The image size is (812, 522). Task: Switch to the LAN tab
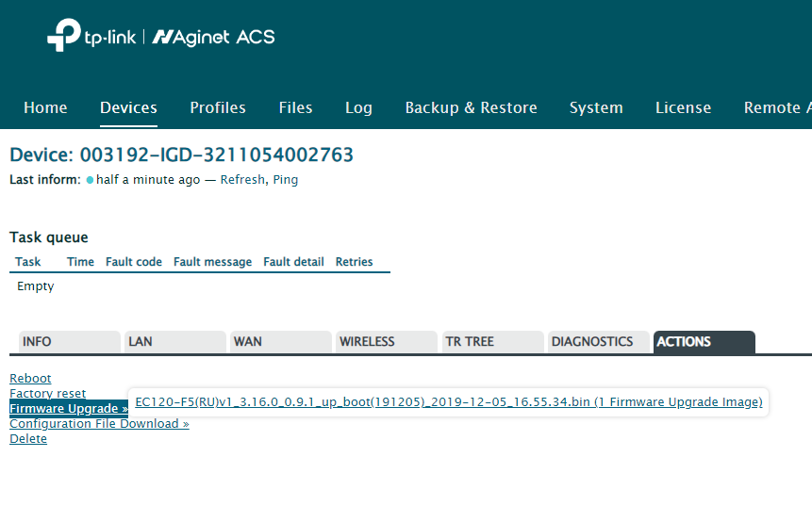[173, 342]
